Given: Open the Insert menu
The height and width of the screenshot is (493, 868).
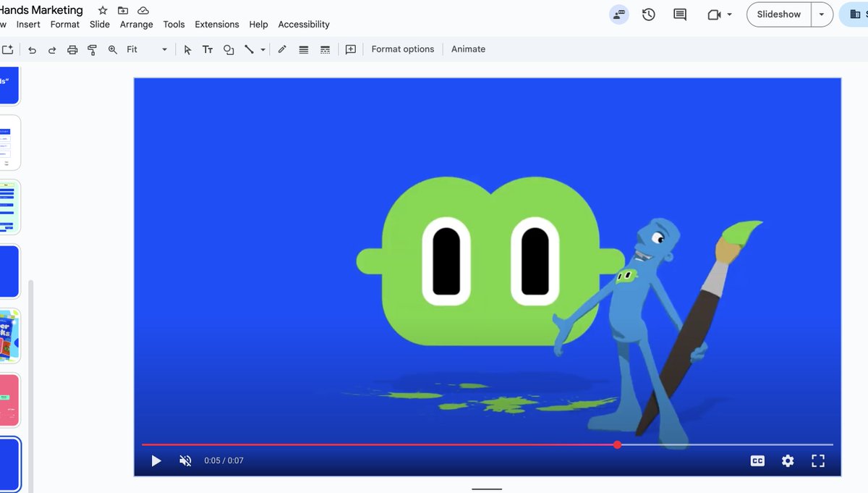Looking at the screenshot, I should tap(28, 24).
